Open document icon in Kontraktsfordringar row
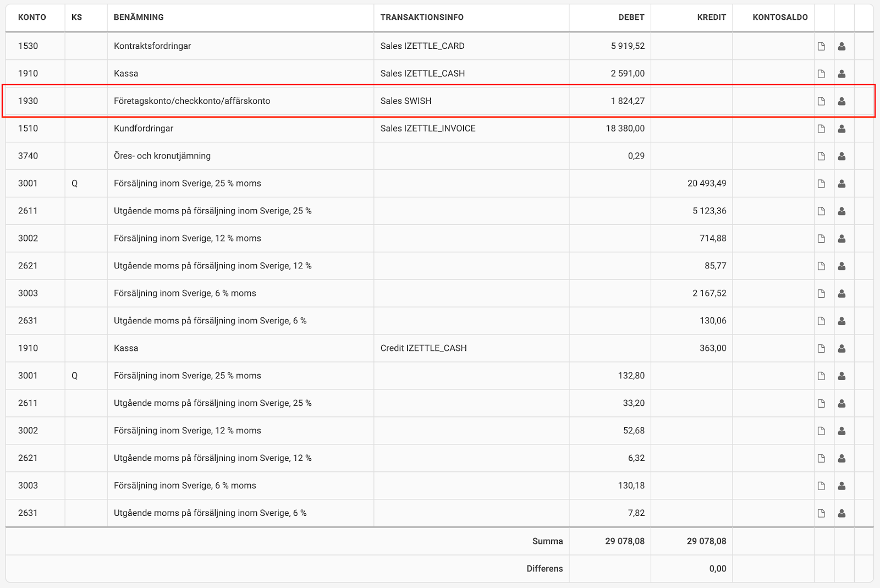880x588 pixels. [x=821, y=46]
